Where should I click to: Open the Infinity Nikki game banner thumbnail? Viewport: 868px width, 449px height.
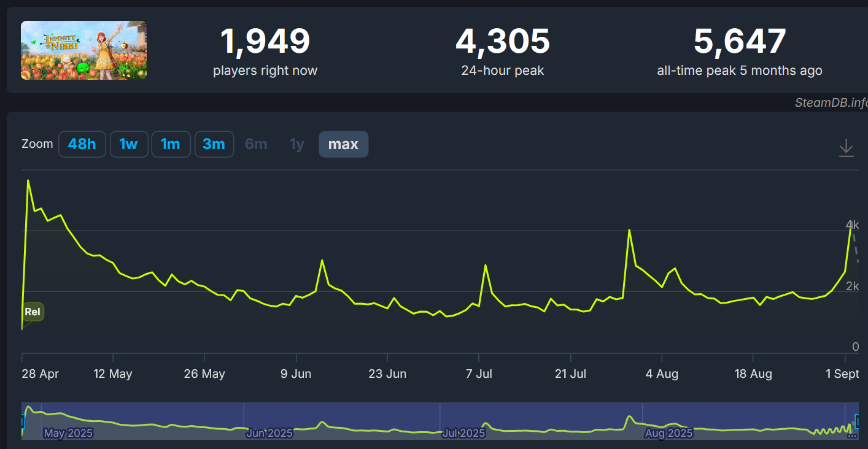click(x=83, y=50)
